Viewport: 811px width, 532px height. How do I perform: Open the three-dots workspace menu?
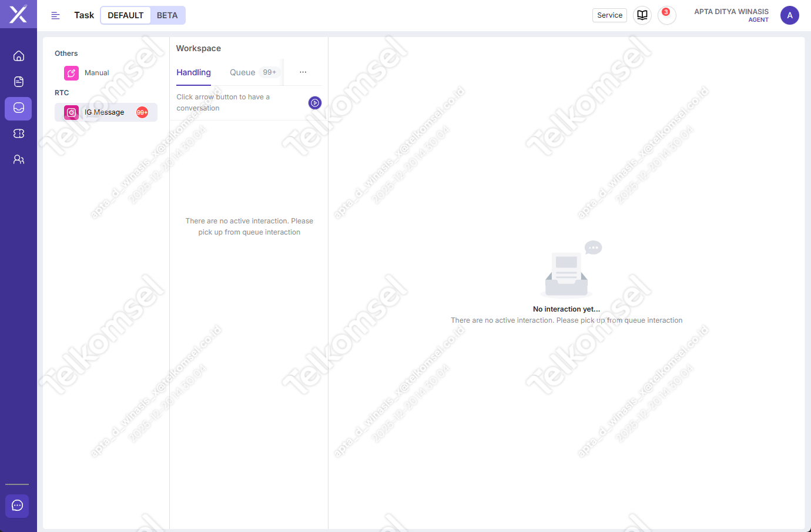(x=303, y=72)
